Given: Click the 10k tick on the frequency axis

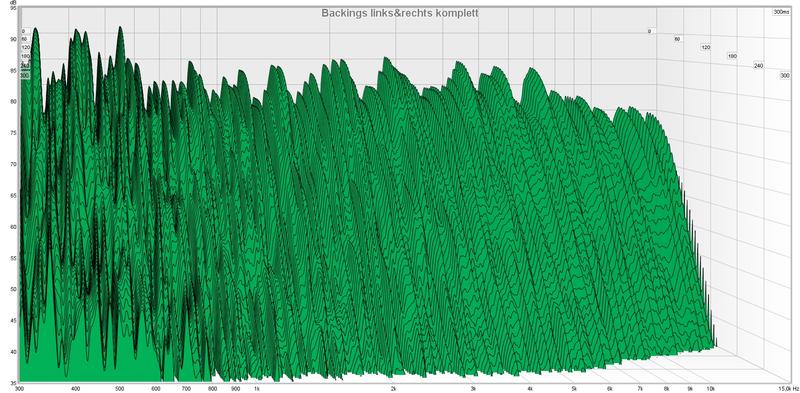Looking at the screenshot, I should 711,389.
